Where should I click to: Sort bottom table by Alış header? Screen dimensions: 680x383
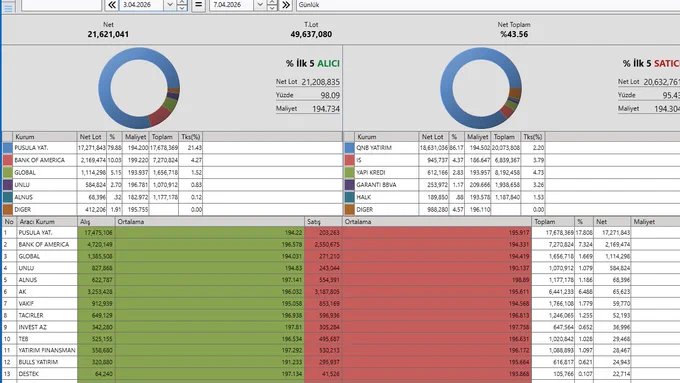(x=96, y=222)
